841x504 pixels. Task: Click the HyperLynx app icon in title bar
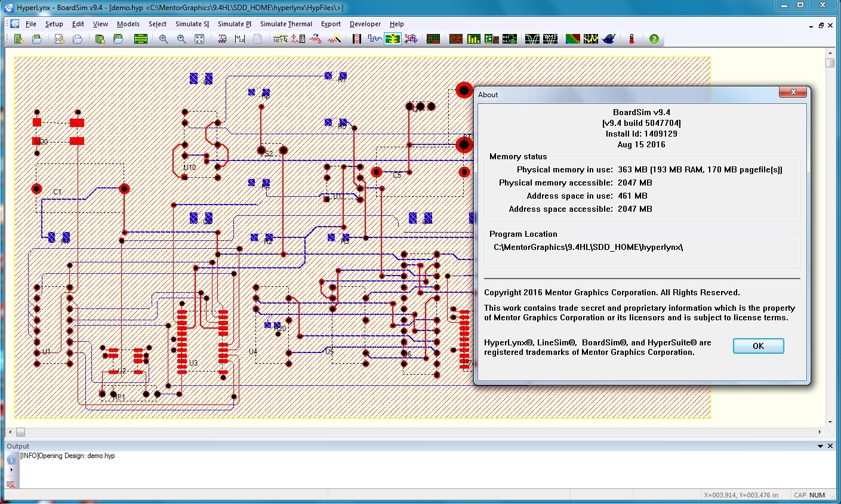(x=8, y=8)
